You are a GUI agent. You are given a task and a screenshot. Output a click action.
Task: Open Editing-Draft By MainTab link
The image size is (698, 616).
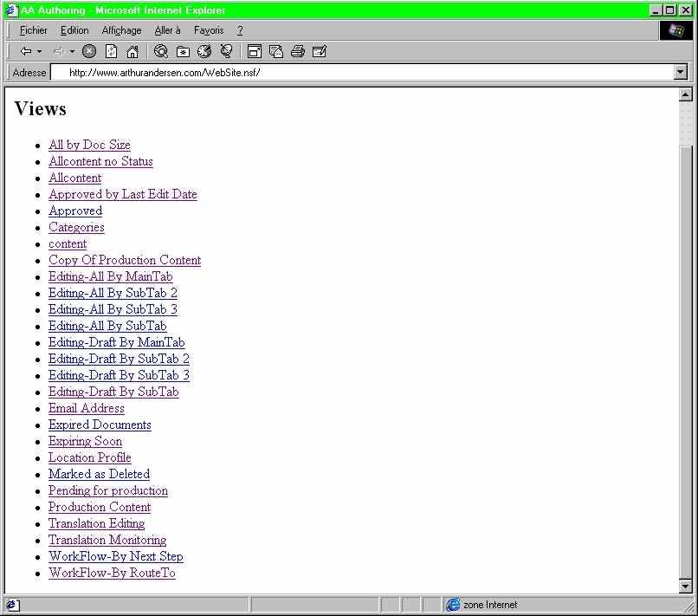pos(117,342)
